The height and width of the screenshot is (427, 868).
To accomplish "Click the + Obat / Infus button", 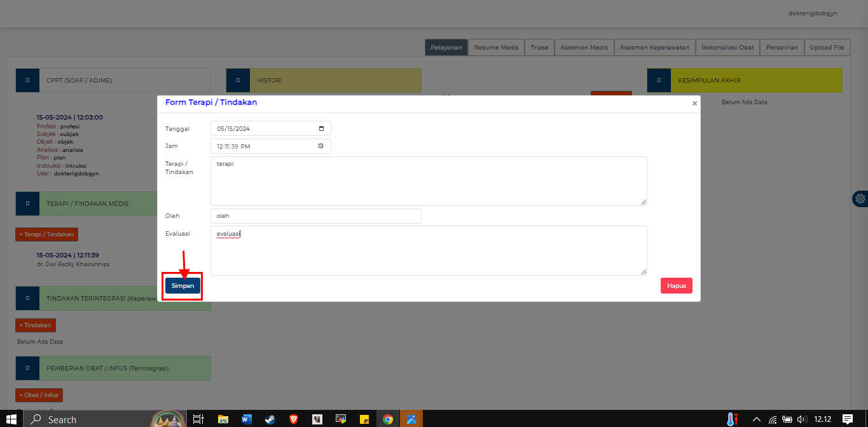I will 39,395.
